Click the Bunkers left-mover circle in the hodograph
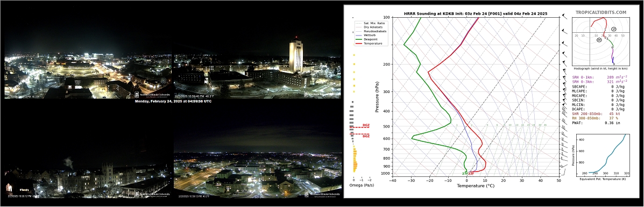The height and width of the screenshot is (207, 644). [614, 29]
